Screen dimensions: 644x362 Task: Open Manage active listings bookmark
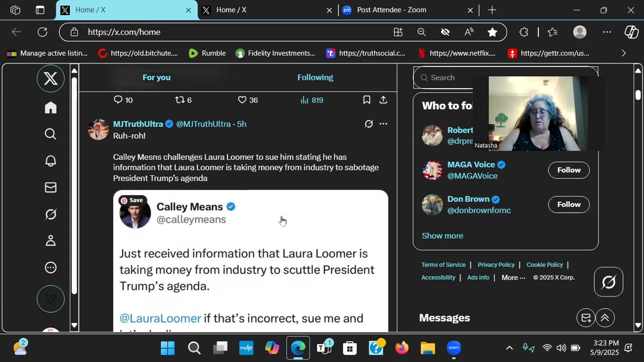48,53
